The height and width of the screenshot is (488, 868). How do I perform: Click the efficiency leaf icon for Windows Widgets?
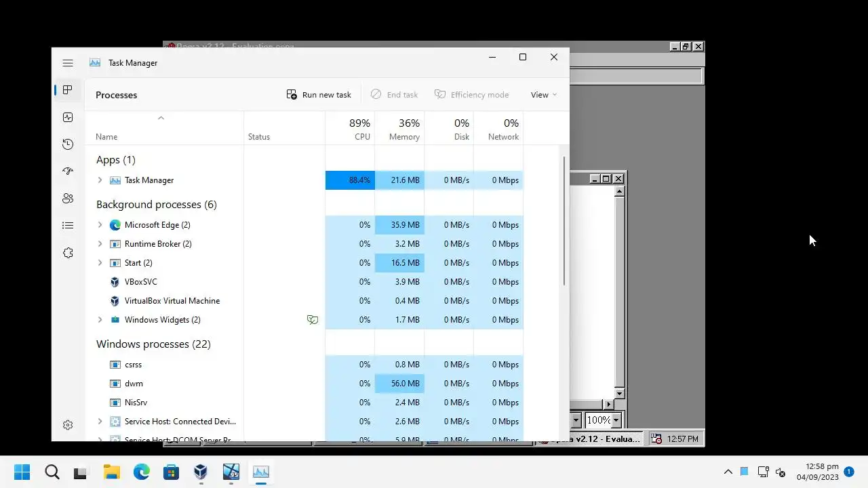coord(313,320)
